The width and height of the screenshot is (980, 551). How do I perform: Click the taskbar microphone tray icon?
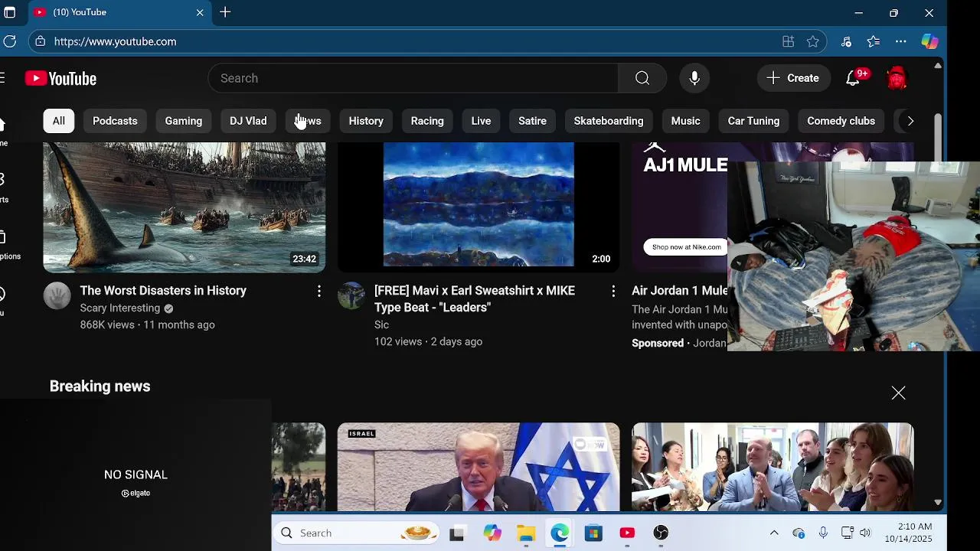pos(823,533)
